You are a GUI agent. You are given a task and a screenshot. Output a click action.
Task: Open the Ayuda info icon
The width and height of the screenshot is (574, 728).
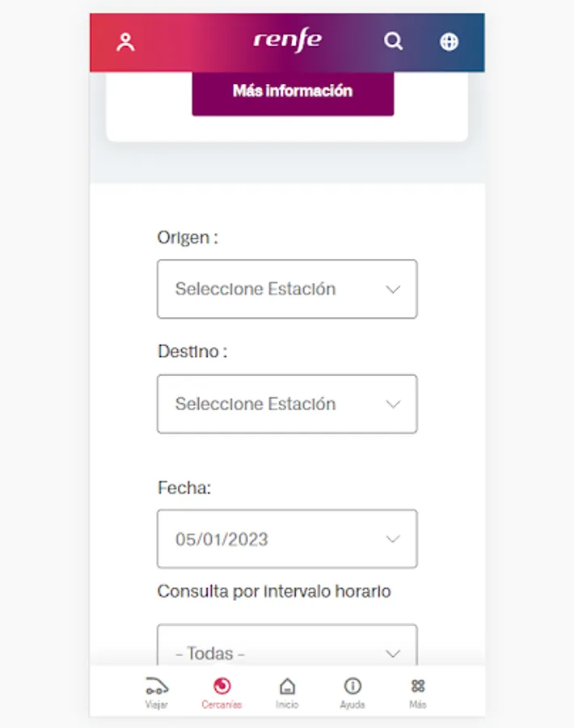coord(352,687)
